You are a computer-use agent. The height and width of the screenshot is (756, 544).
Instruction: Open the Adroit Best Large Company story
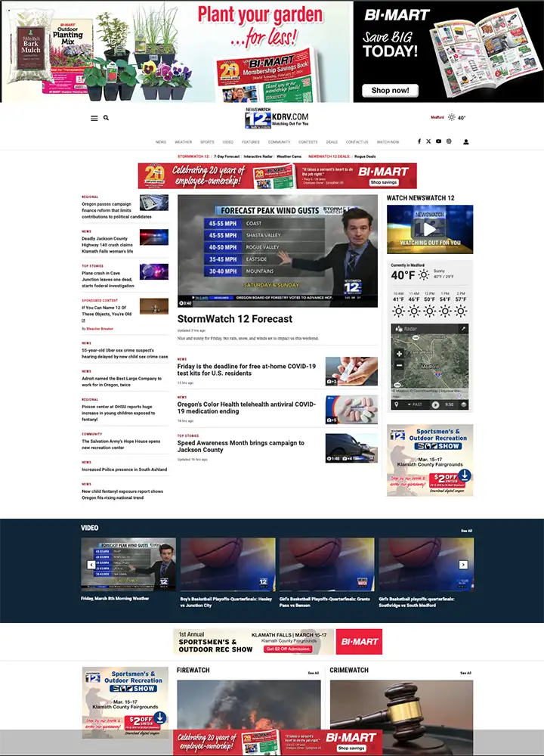coord(122,382)
